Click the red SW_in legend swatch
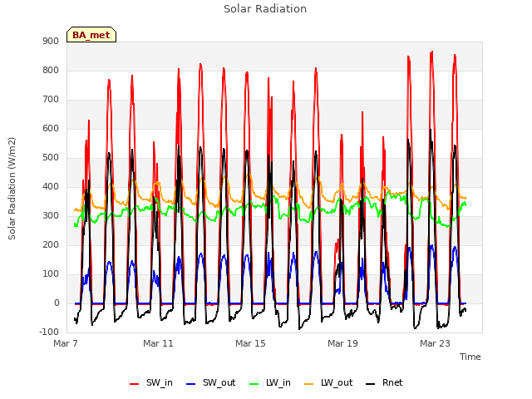This screenshot has height=399, width=532. tap(135, 384)
